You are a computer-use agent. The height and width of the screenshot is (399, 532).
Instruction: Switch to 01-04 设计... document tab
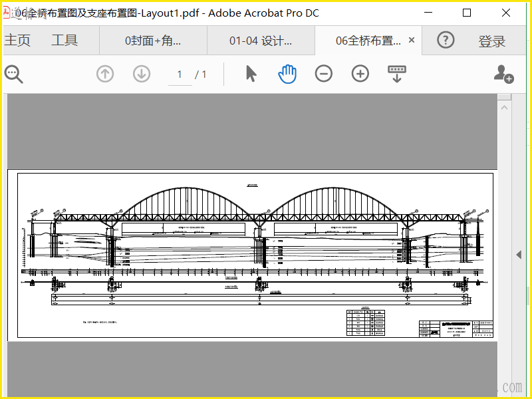(x=261, y=41)
